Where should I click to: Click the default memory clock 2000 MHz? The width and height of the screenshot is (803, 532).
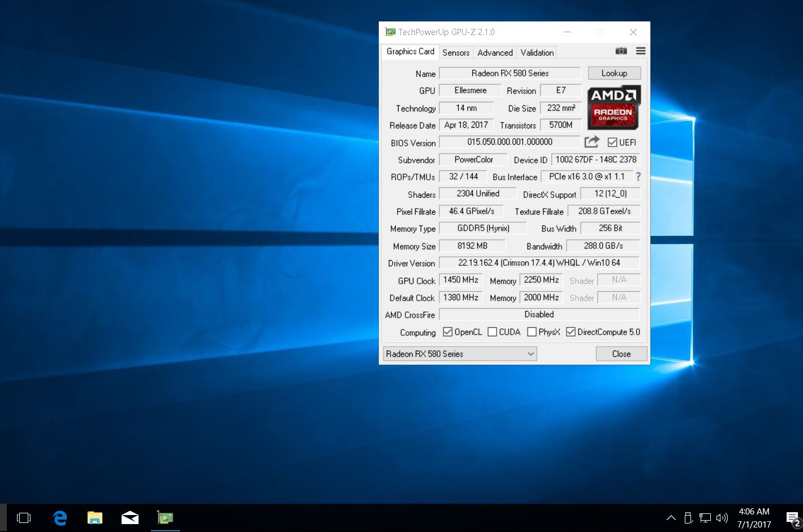click(541, 297)
